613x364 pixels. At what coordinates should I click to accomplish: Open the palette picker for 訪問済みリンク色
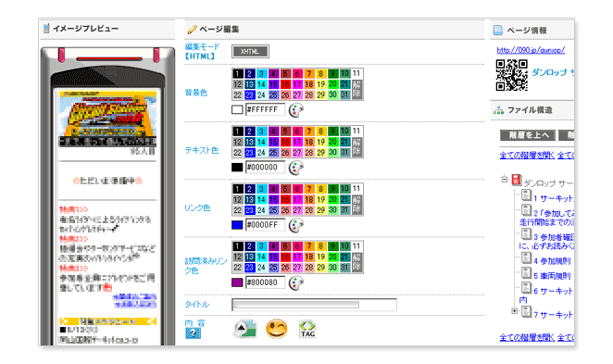coord(296,282)
